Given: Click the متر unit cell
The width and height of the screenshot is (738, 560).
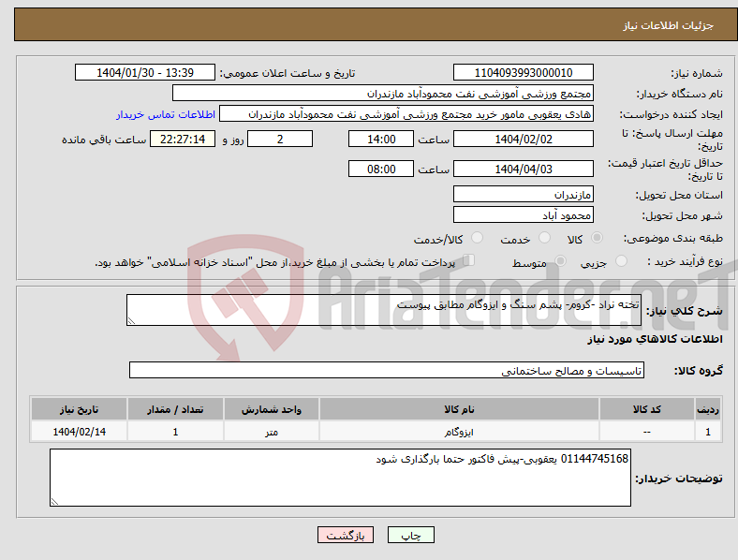Looking at the screenshot, I should coord(272,431).
